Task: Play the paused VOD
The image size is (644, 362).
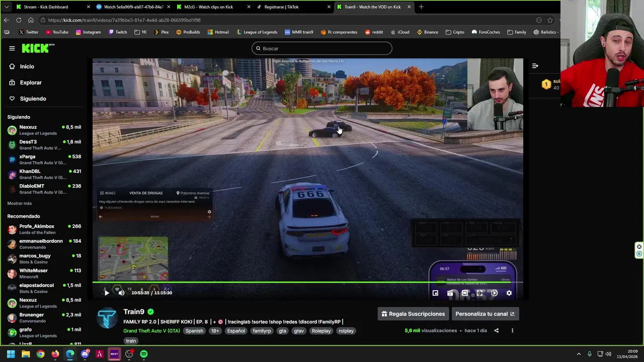Action: 106,293
